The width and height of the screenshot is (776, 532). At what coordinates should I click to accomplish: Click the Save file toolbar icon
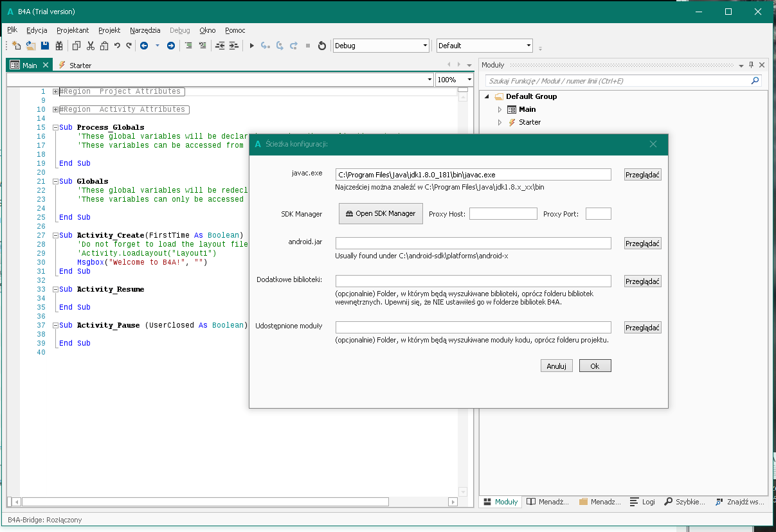pos(45,46)
